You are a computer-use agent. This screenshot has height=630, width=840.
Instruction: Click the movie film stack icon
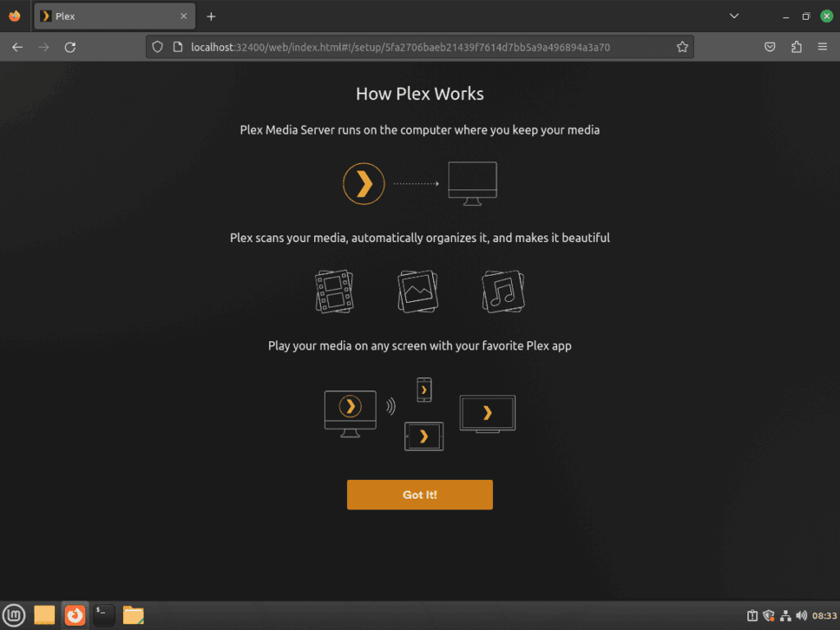[334, 291]
